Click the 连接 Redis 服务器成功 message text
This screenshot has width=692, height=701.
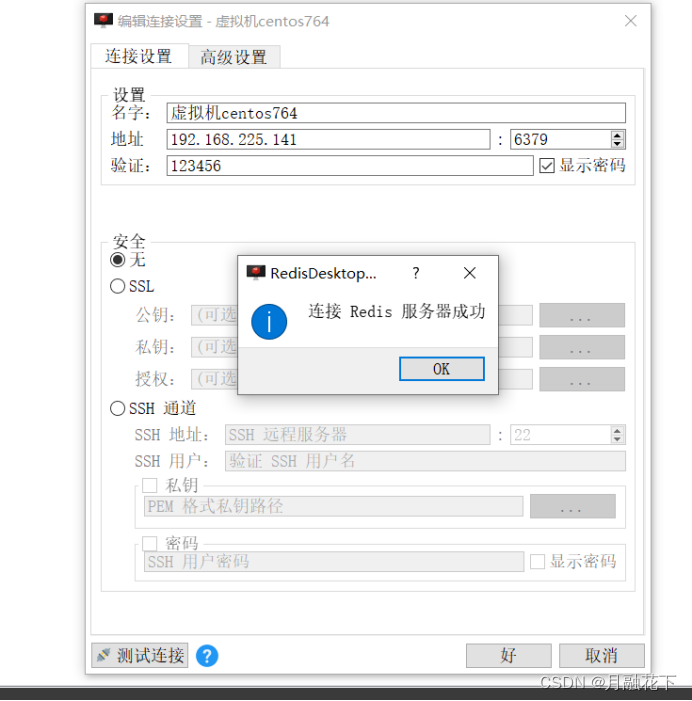(x=397, y=311)
